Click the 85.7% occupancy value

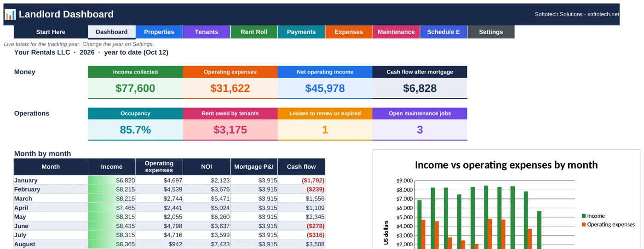135,130
